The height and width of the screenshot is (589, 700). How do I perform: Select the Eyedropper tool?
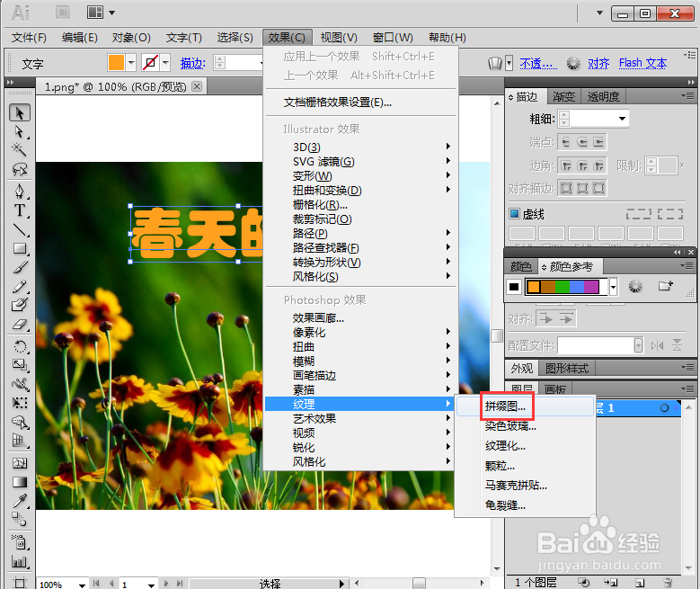(19, 501)
